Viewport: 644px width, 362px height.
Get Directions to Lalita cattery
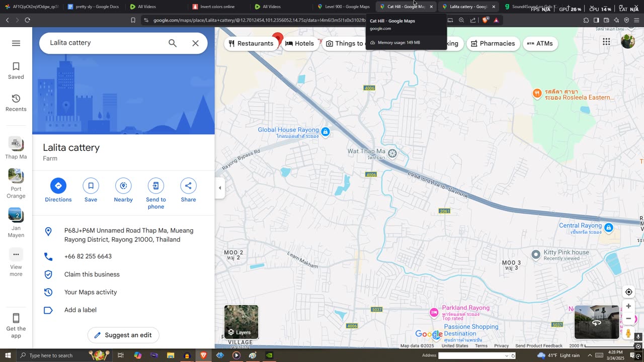(x=58, y=190)
